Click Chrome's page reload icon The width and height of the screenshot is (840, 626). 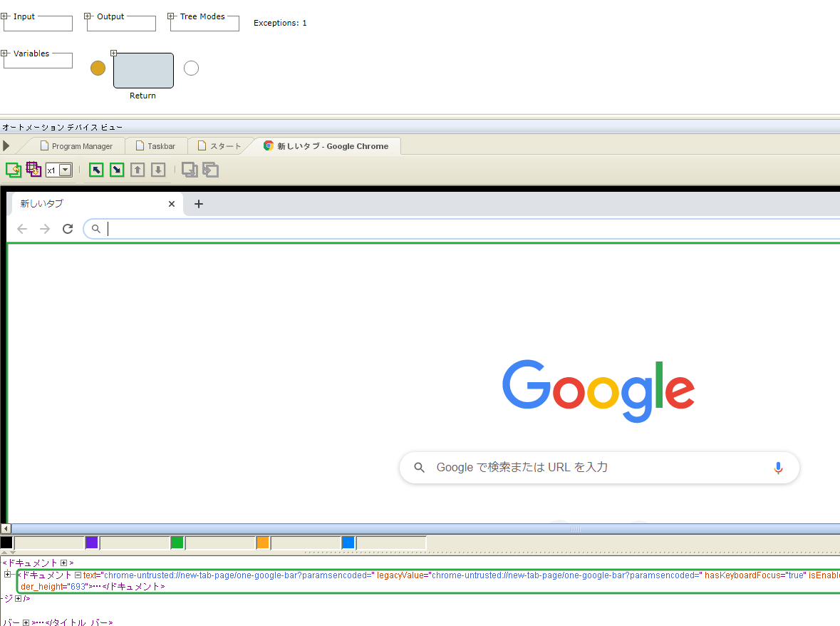coord(68,228)
